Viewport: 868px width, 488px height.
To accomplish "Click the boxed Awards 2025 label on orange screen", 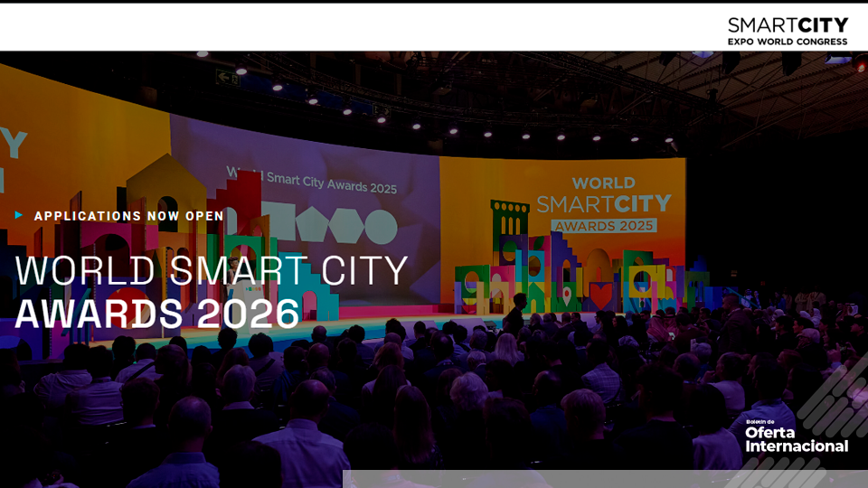I will click(604, 225).
